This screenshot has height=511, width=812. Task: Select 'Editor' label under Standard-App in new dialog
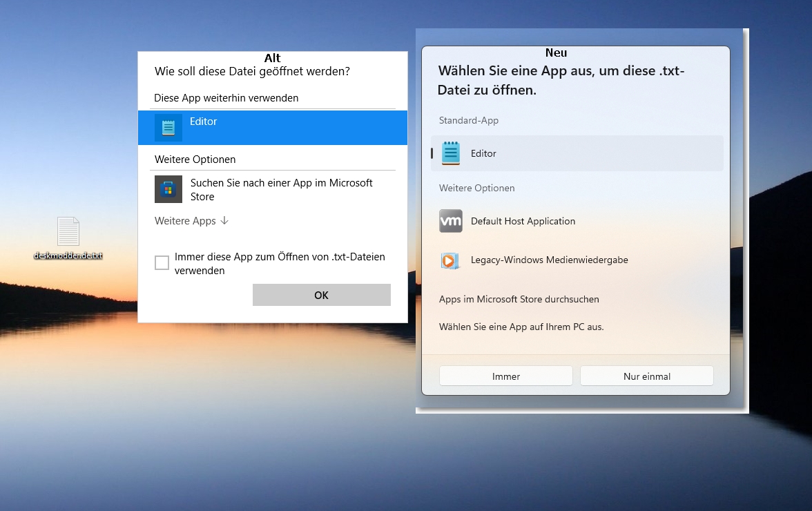coord(483,153)
